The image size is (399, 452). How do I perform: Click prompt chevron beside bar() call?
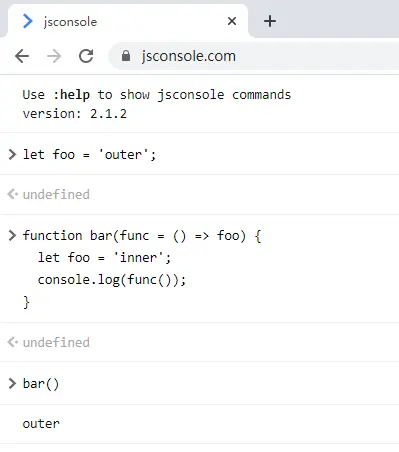(x=12, y=383)
